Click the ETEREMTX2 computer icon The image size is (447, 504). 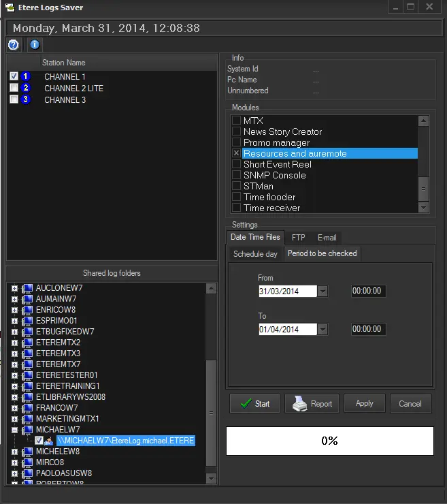point(27,343)
